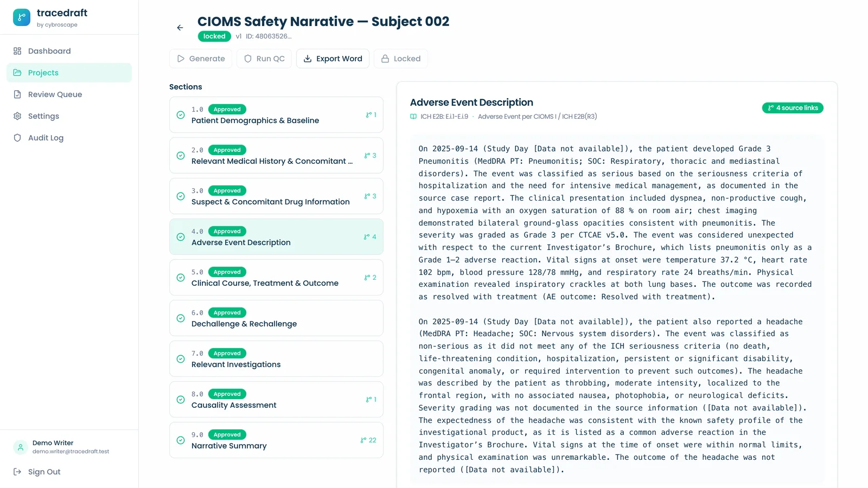Click demo.writer@tracedraft.test email text
Screen dimensions: 868x488
click(71, 452)
